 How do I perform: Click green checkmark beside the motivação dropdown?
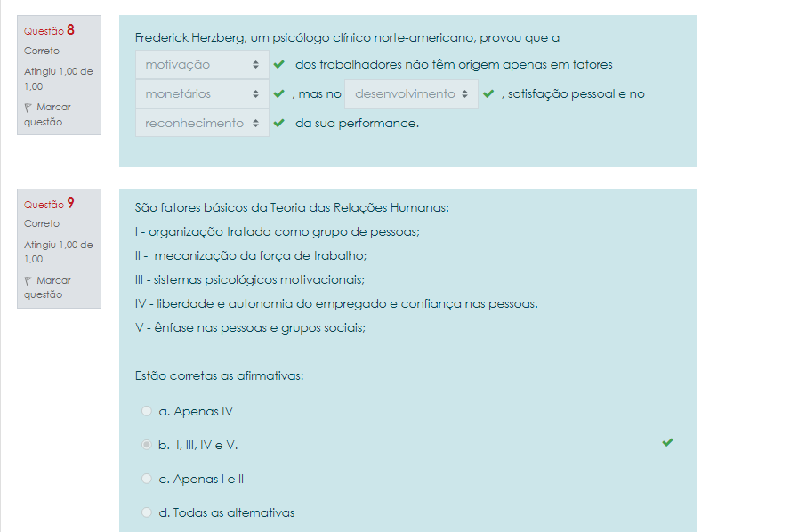(279, 65)
